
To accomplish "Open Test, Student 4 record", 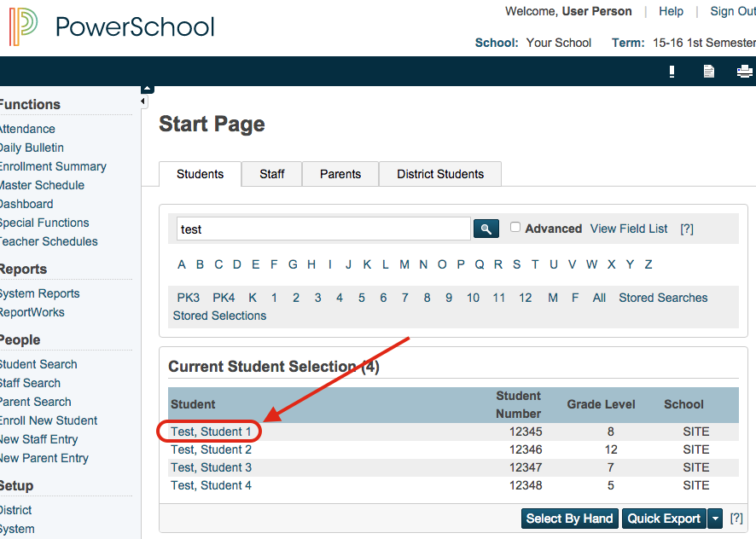I will tap(211, 485).
